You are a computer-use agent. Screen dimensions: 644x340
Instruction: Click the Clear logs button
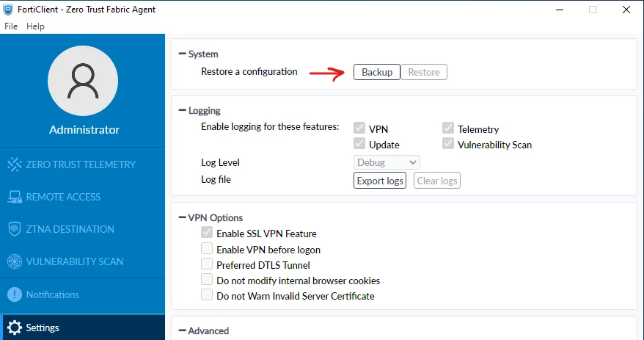[x=437, y=181]
